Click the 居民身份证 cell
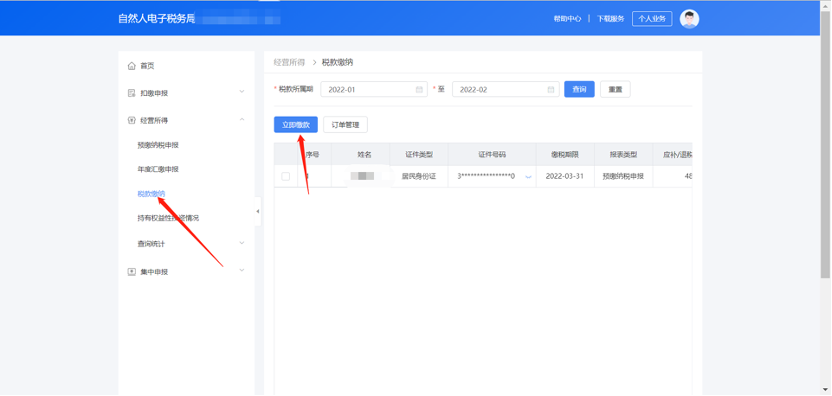 click(419, 176)
